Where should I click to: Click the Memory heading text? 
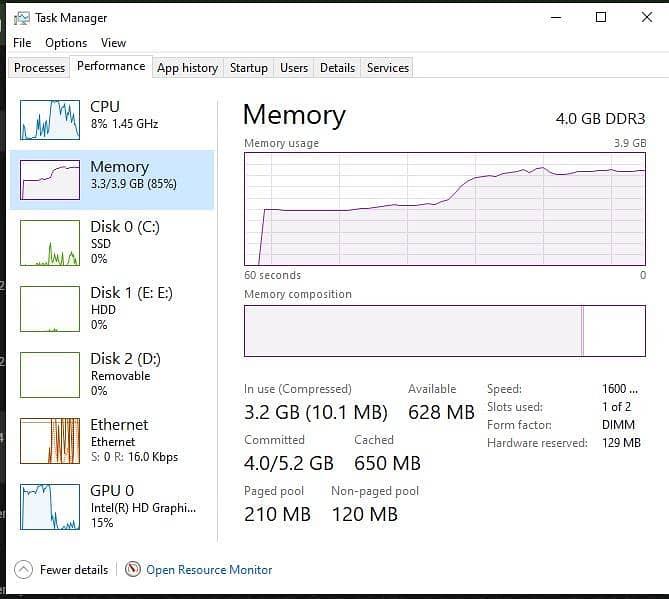(x=294, y=115)
